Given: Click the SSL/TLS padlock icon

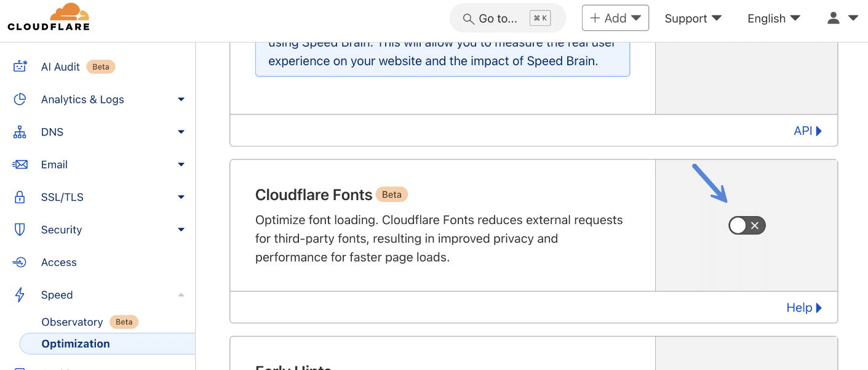Looking at the screenshot, I should (x=20, y=197).
